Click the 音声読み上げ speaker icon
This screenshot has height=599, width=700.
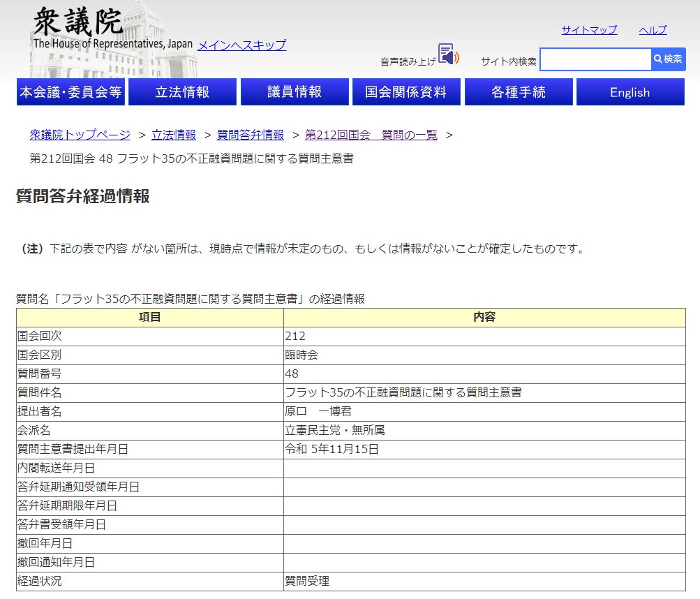[x=448, y=54]
